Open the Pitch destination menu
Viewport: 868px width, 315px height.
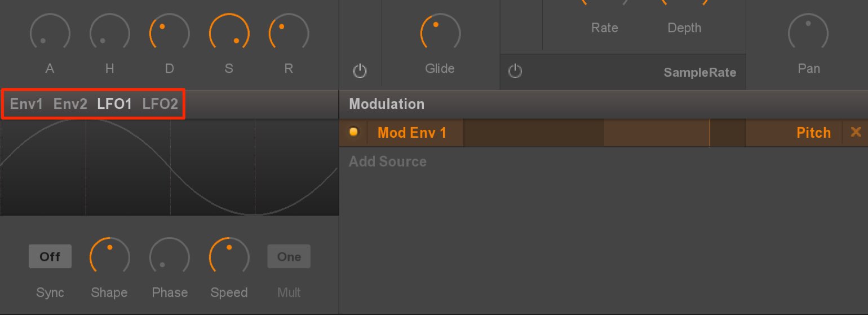pyautogui.click(x=813, y=133)
